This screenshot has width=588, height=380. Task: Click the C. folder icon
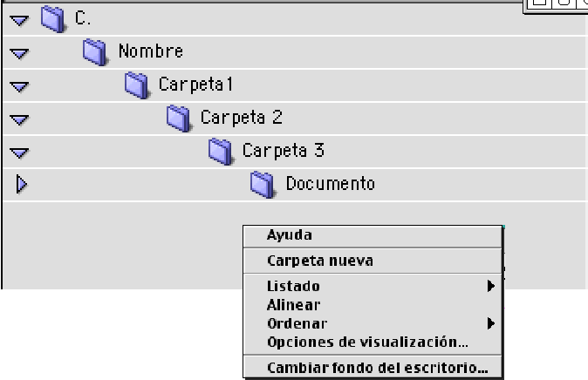(x=53, y=17)
